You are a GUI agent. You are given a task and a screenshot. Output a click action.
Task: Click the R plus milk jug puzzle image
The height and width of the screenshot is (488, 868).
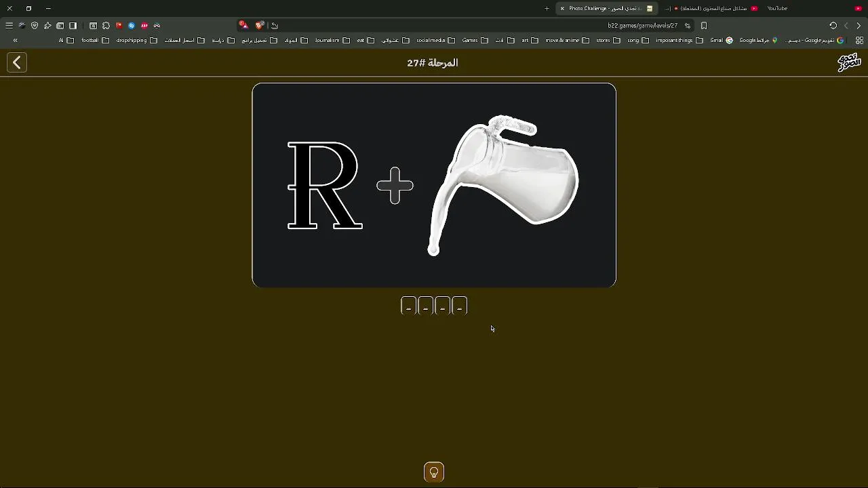[x=434, y=185]
